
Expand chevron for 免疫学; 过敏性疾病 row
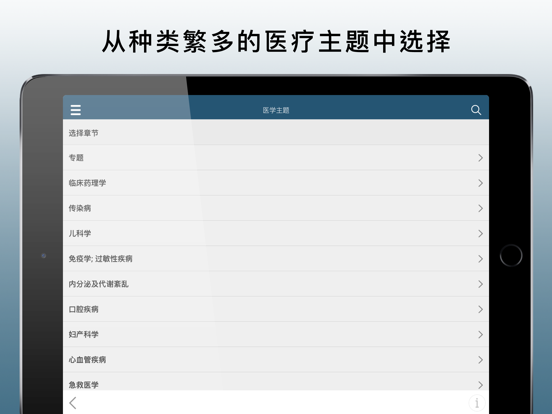(481, 259)
